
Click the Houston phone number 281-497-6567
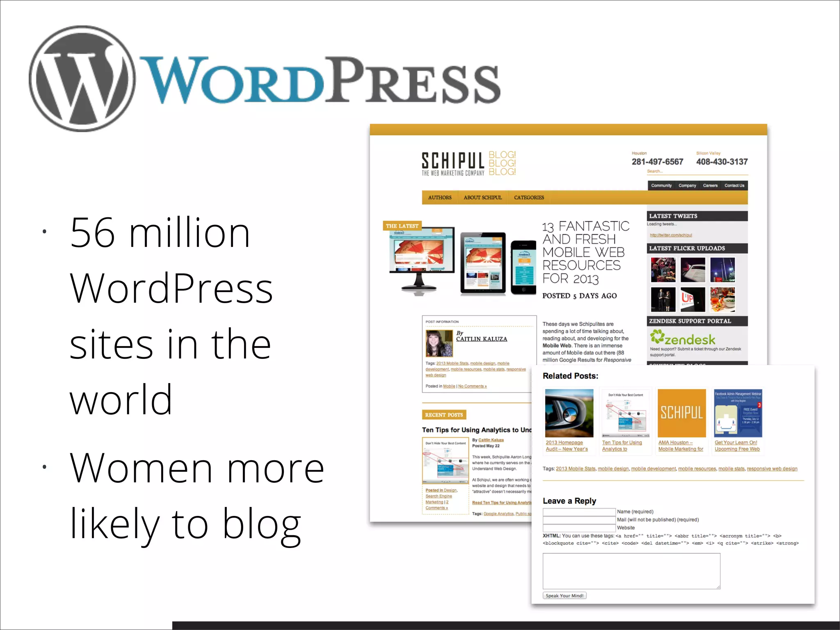click(657, 162)
